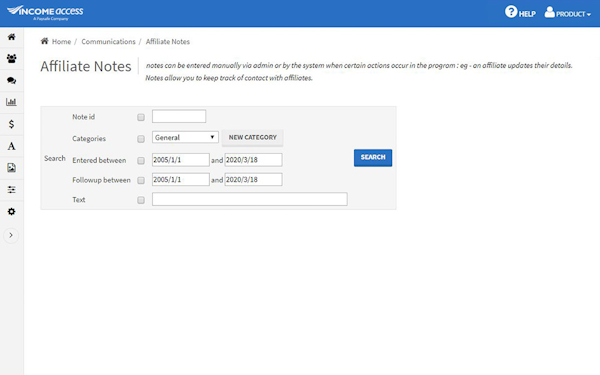The height and width of the screenshot is (375, 600).
Task: Open the affiliates group icon in sidebar
Action: tap(11, 59)
